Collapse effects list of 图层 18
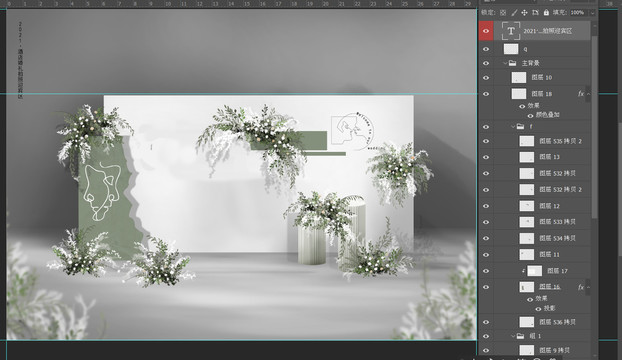Viewport: 622px width, 360px height. tap(588, 94)
